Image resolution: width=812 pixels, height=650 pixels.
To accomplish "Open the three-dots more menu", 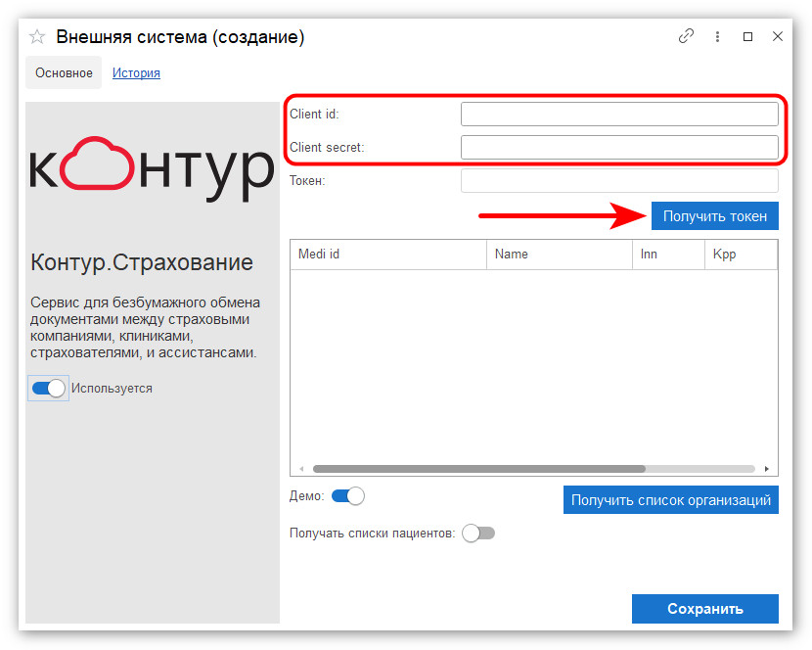I will click(x=717, y=36).
